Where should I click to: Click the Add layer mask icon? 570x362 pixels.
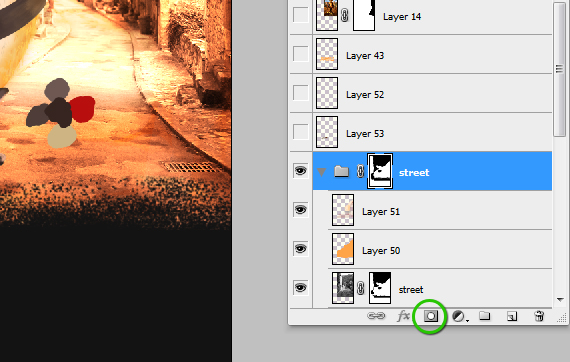point(430,316)
